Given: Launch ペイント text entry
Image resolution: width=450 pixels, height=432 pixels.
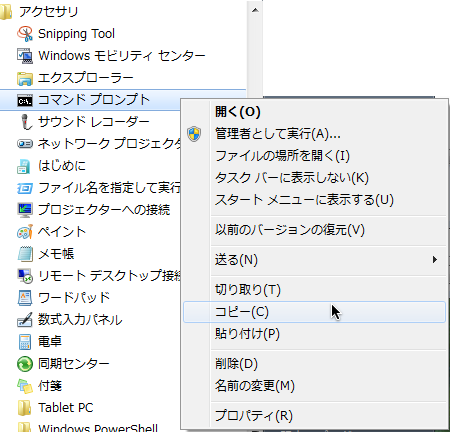Looking at the screenshot, I should tap(62, 232).
